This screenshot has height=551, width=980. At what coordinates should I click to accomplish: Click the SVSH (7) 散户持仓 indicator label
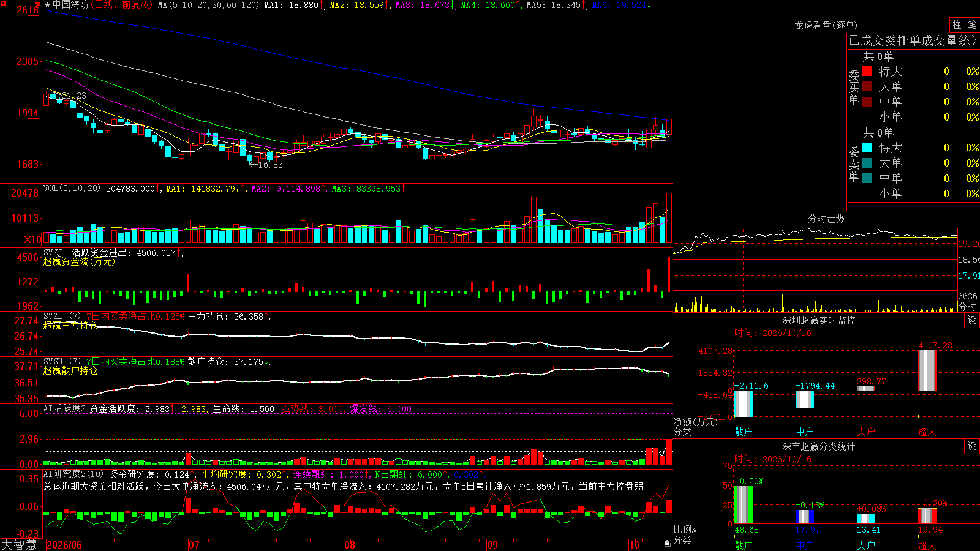pyautogui.click(x=62, y=362)
